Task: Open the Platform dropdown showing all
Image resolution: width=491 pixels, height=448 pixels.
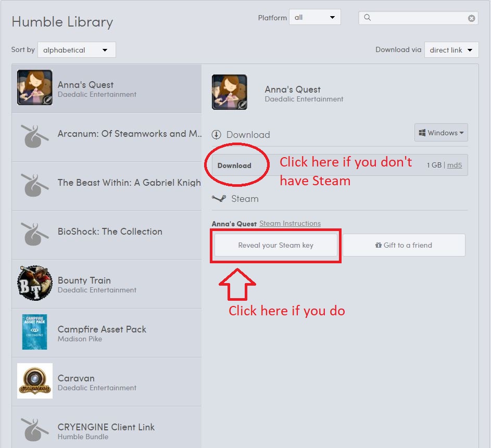Action: tap(314, 17)
